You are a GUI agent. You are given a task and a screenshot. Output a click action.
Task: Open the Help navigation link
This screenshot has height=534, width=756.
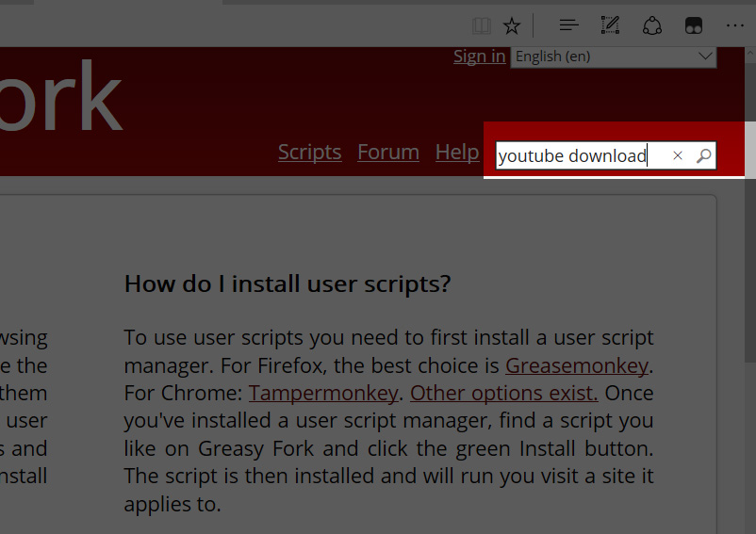point(457,153)
